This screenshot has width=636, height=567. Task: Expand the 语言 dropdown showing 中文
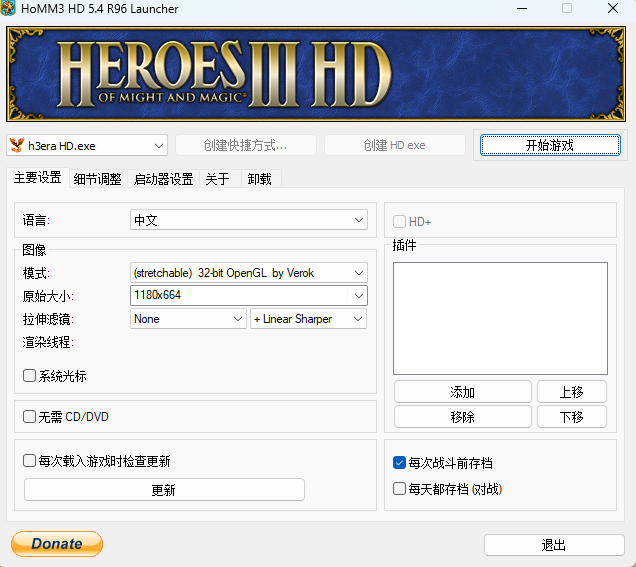pos(249,220)
